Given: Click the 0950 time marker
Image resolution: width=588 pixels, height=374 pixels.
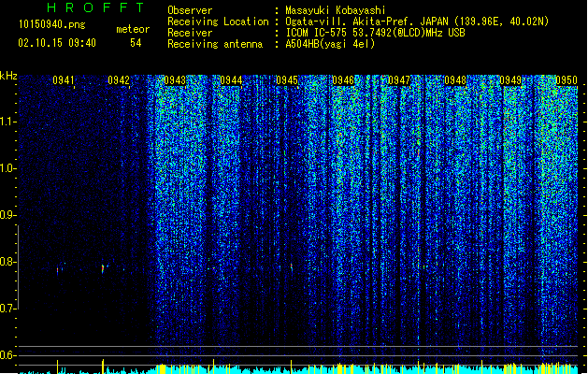Looking at the screenshot, I should click(x=566, y=80).
